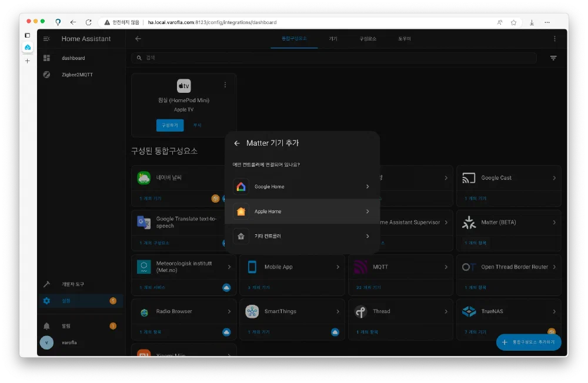Click 통합구성요소 추가하기 button
Viewport: 588px width, 383px height.
point(529,342)
